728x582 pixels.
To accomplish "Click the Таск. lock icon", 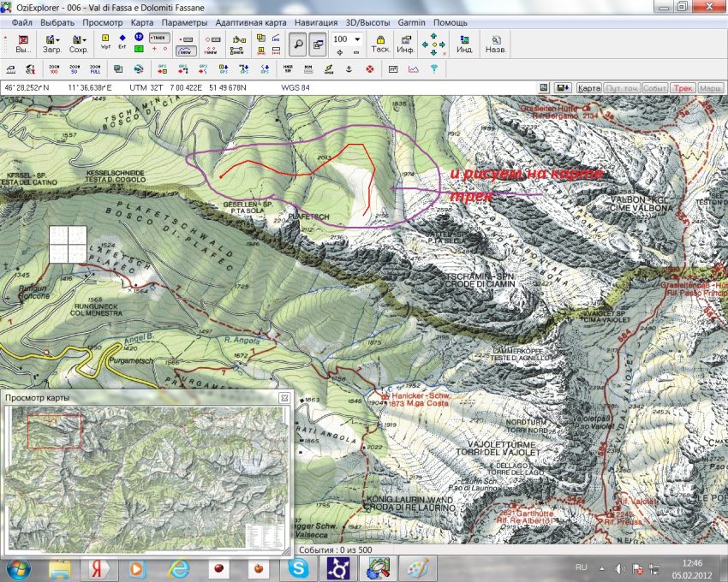I will tap(380, 43).
